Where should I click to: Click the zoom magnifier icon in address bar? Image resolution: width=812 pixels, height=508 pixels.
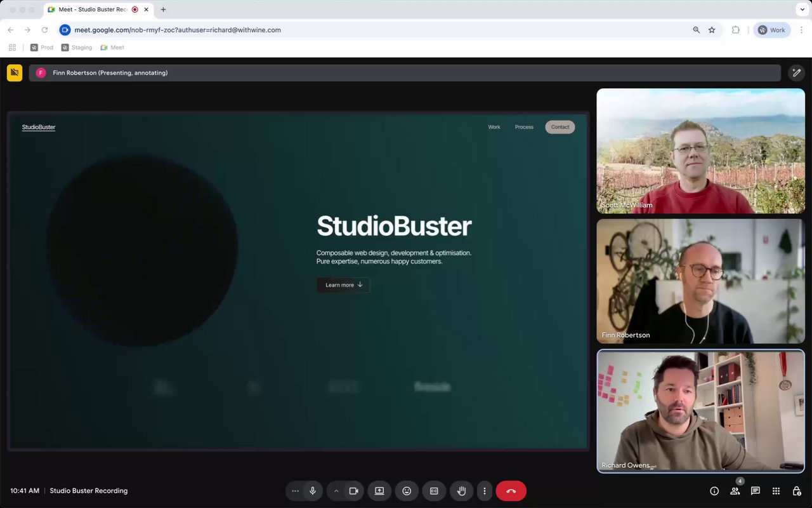tap(697, 30)
